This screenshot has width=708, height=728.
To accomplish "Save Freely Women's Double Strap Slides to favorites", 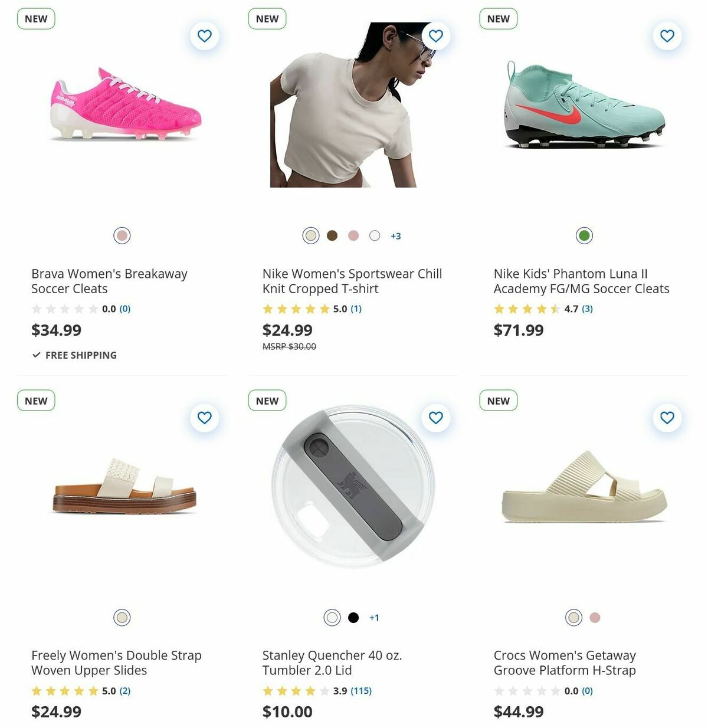I will [x=204, y=418].
